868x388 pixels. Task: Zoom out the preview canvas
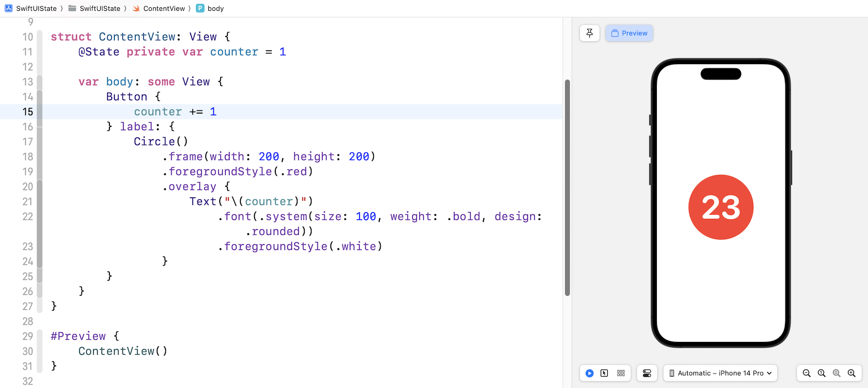(807, 373)
